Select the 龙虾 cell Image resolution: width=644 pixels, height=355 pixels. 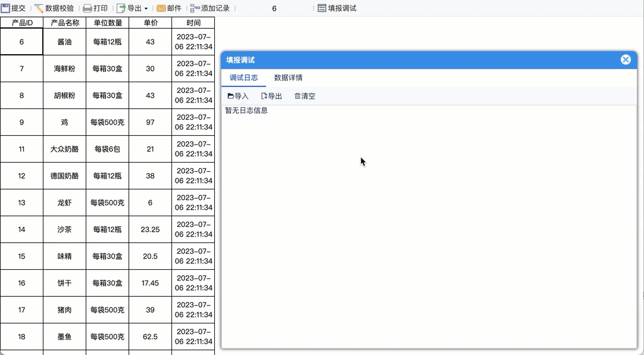(x=64, y=203)
